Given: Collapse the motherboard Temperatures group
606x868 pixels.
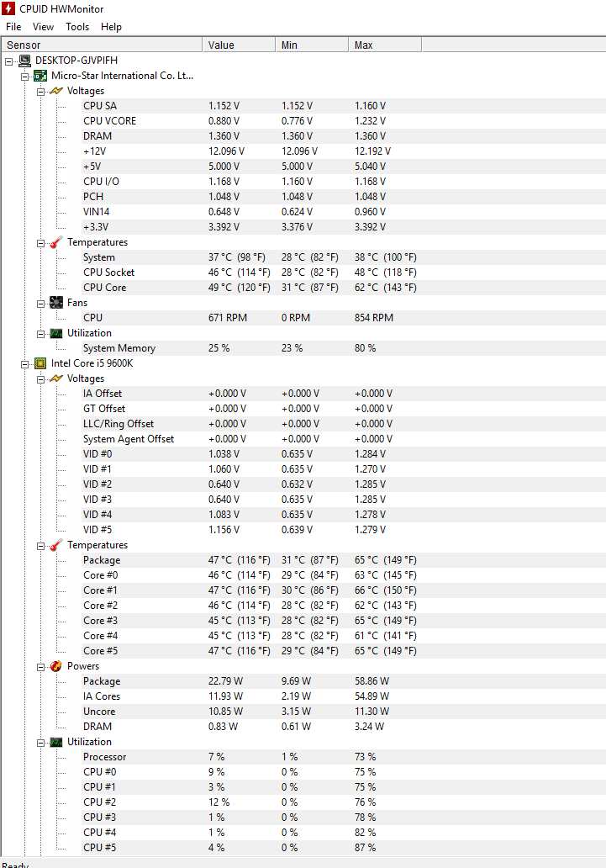Looking at the screenshot, I should coord(40,244).
